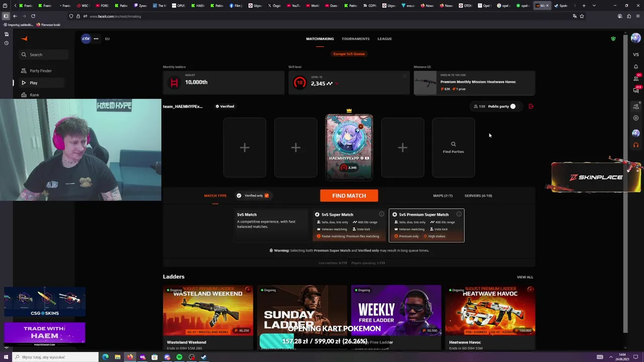Click the Europe 5v5 Queue label
The width and height of the screenshot is (644, 362).
[349, 54]
